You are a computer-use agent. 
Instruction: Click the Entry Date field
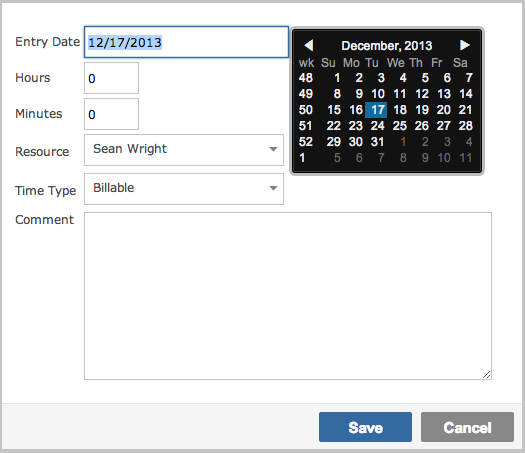click(x=186, y=42)
